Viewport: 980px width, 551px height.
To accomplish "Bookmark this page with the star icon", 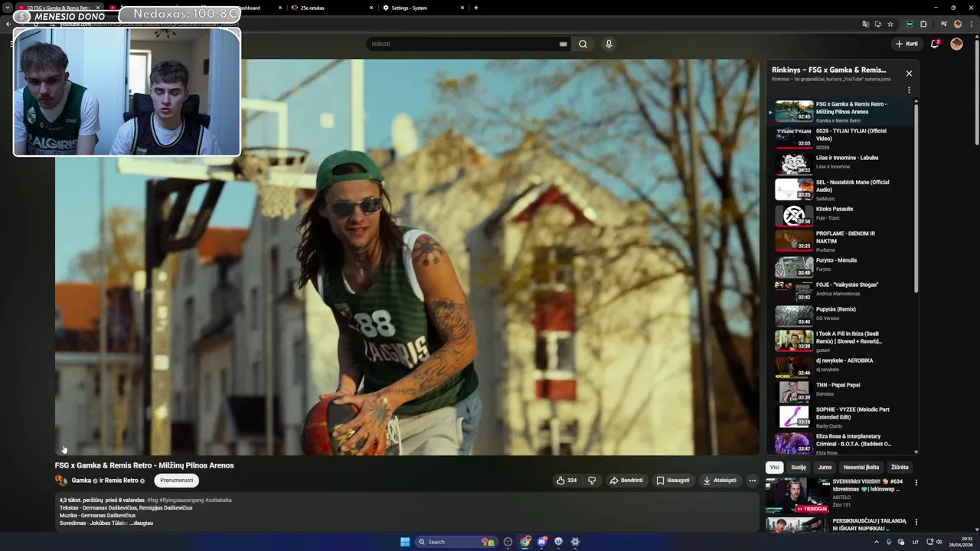I will point(890,24).
